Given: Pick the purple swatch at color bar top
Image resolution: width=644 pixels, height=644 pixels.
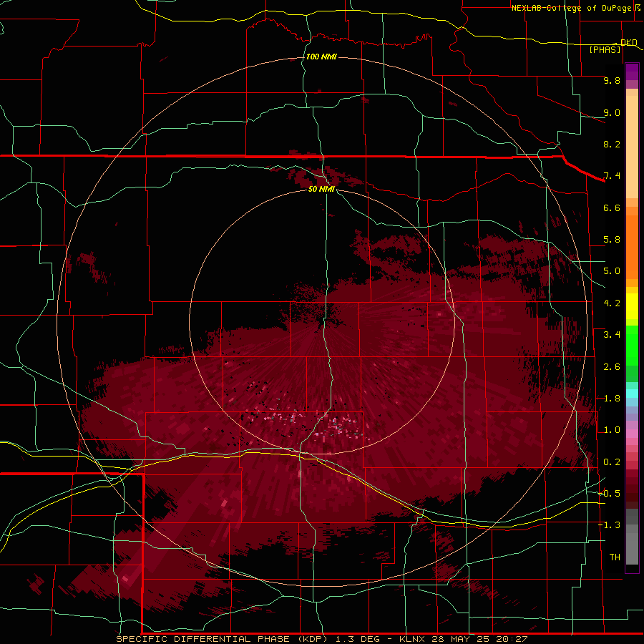Looking at the screenshot, I should tap(632, 72).
